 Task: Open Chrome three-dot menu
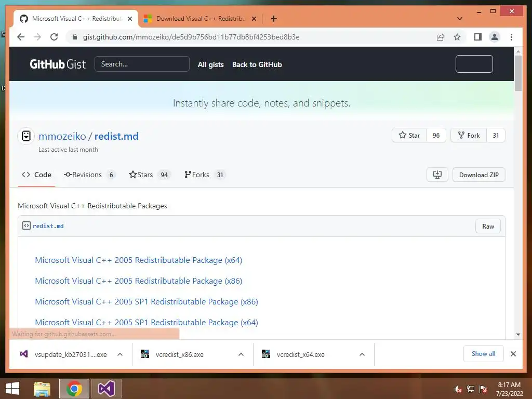(x=511, y=37)
